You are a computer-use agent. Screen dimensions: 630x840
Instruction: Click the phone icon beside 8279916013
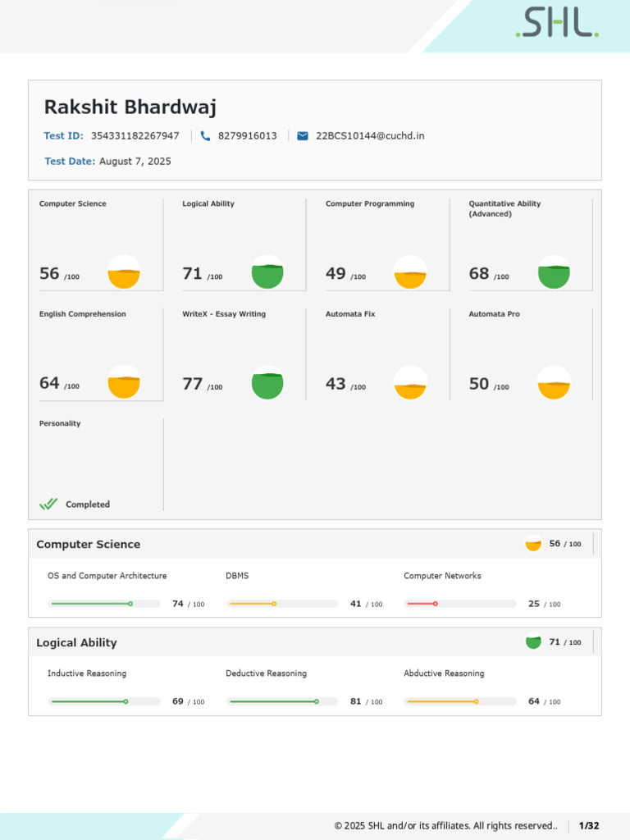205,136
